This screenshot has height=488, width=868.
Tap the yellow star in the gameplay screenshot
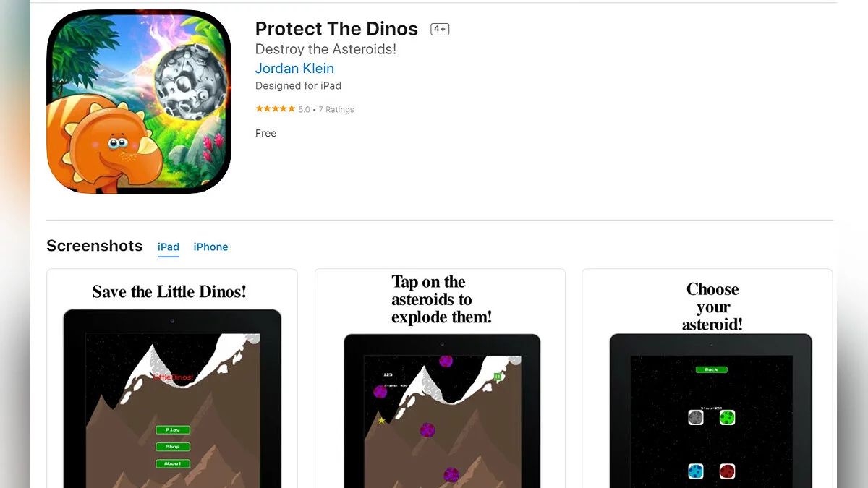click(381, 421)
